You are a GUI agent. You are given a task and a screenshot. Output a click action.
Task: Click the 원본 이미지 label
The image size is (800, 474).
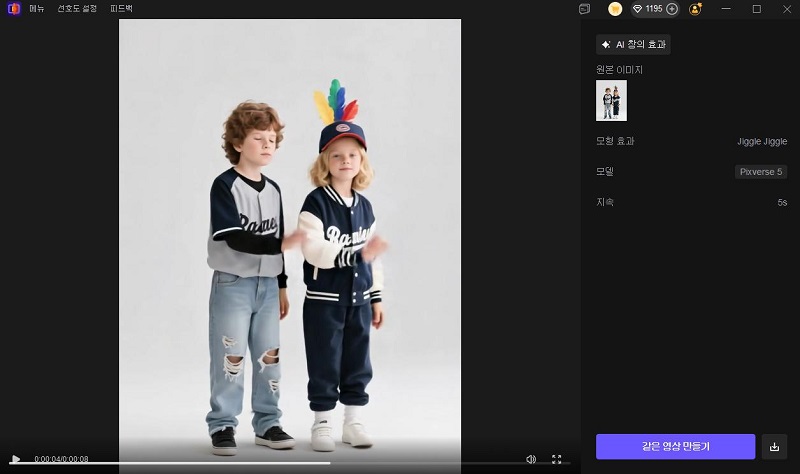pyautogui.click(x=619, y=70)
